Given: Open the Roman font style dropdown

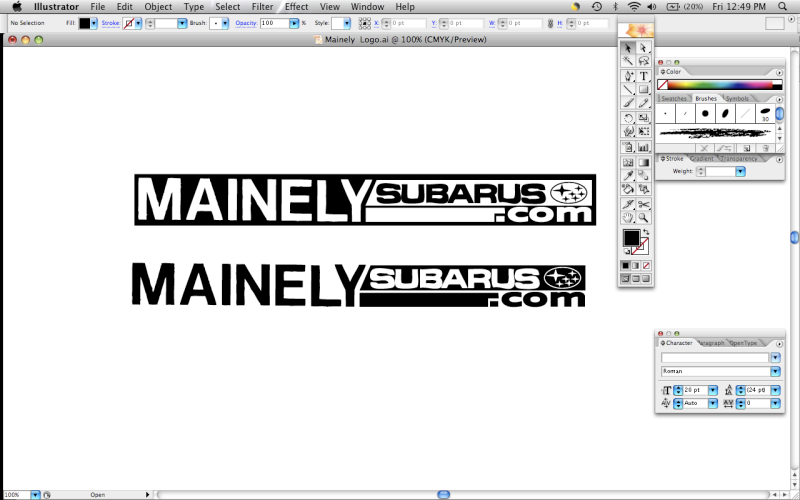Looking at the screenshot, I should [x=775, y=371].
